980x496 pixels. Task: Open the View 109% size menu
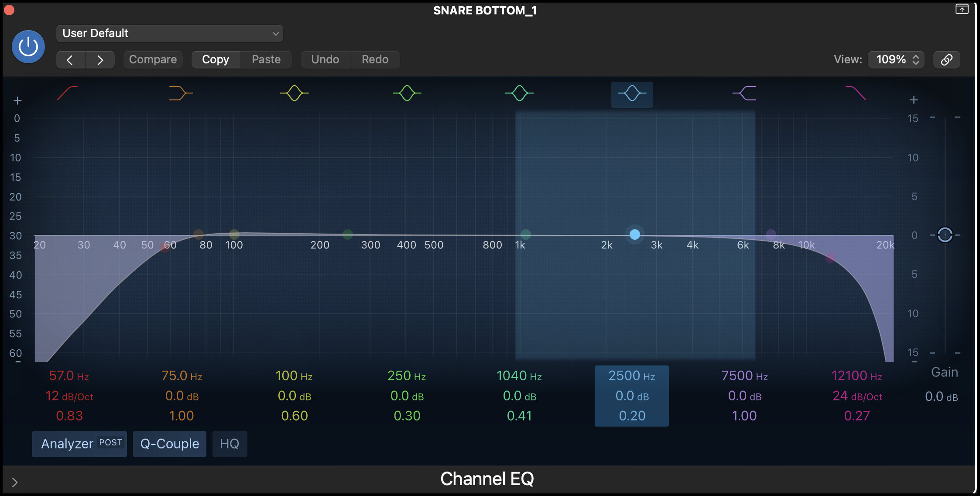[x=896, y=60]
